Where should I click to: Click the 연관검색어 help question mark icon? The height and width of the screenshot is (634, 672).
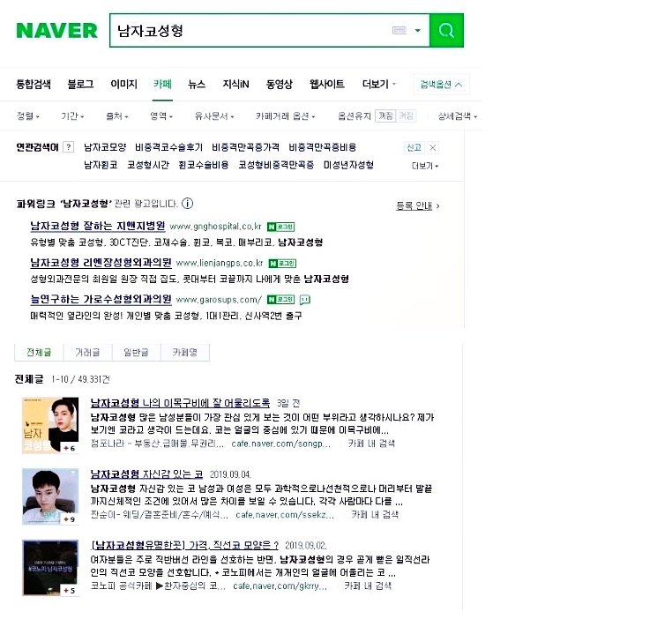point(68,147)
